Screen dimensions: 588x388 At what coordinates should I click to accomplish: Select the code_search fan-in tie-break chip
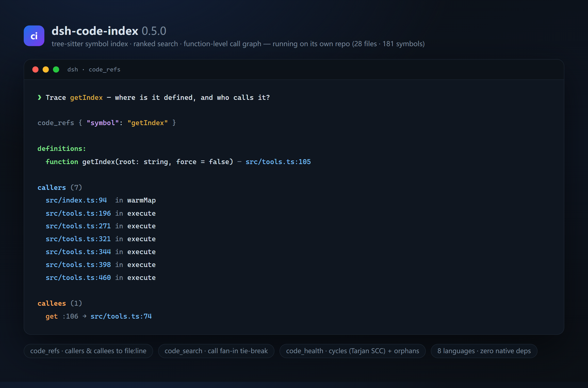coord(216,351)
